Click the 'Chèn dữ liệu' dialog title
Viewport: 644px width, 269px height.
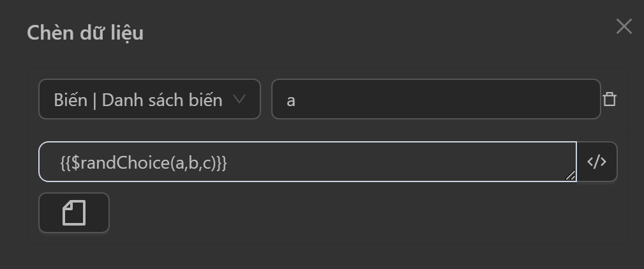pyautogui.click(x=85, y=33)
